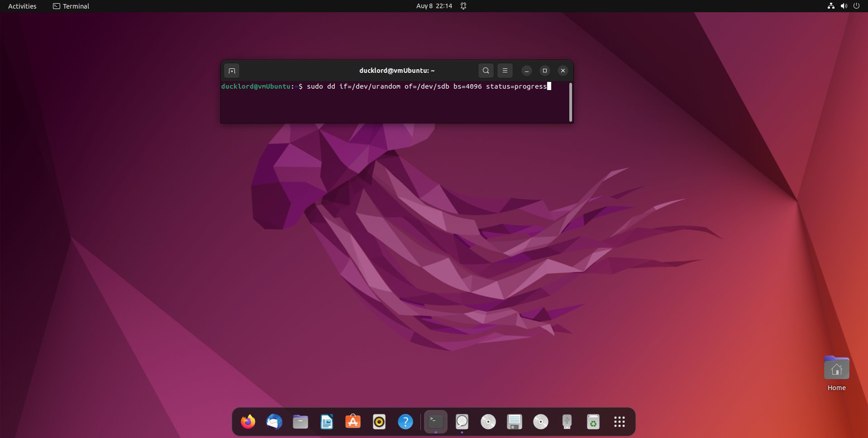Open the disc drive left of USB icon
This screenshot has width=868, height=438.
(541, 422)
